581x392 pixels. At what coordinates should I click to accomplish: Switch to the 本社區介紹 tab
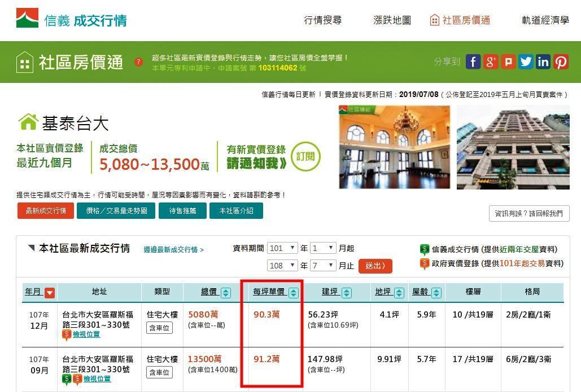(x=237, y=210)
